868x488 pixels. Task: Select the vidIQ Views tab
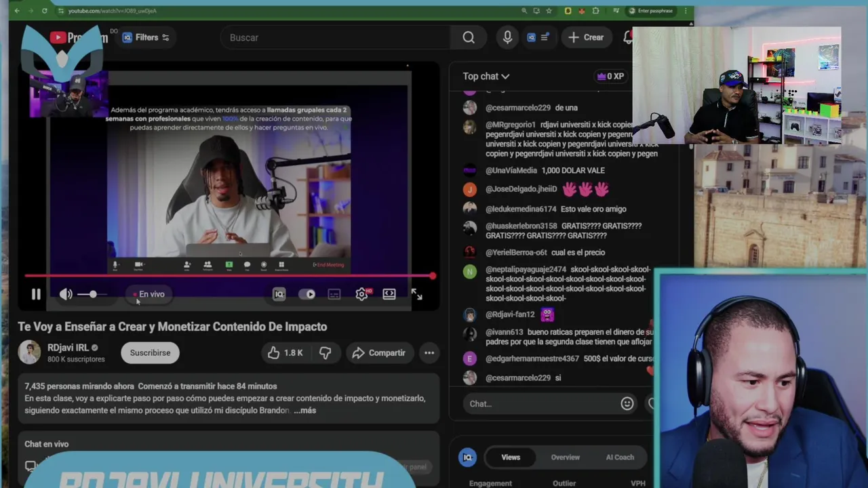tap(511, 457)
